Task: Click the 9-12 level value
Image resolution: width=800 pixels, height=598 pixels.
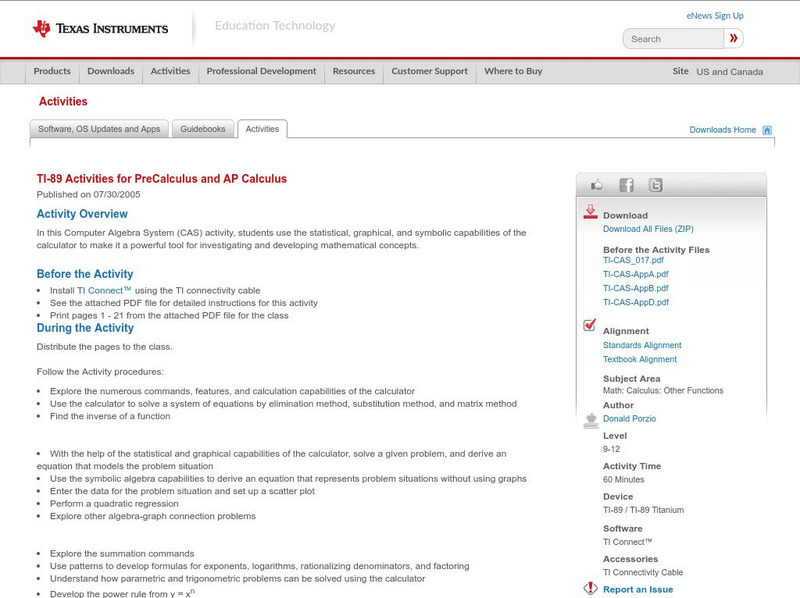Action: pyautogui.click(x=611, y=449)
